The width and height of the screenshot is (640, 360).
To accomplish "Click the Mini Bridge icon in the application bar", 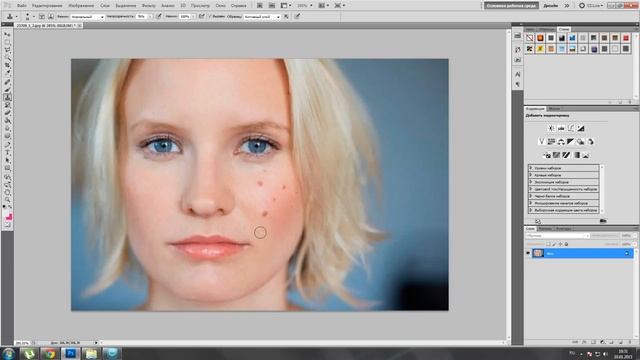I will coord(272,6).
